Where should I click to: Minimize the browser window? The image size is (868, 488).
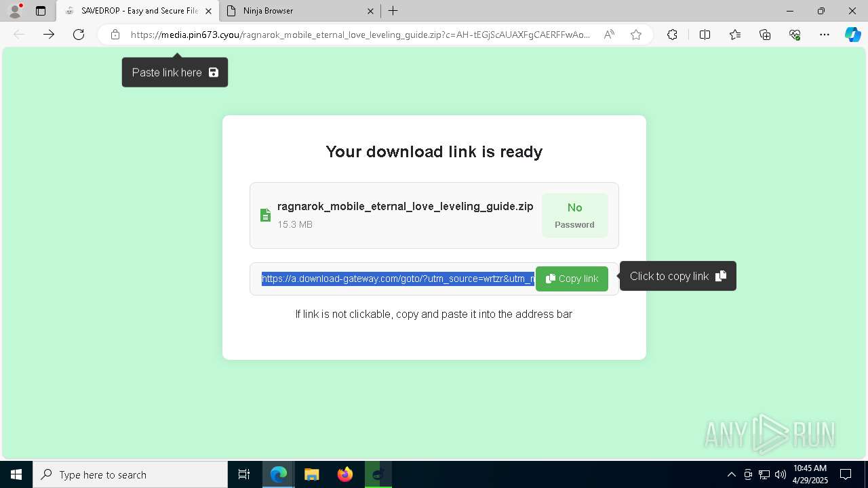coord(790,11)
